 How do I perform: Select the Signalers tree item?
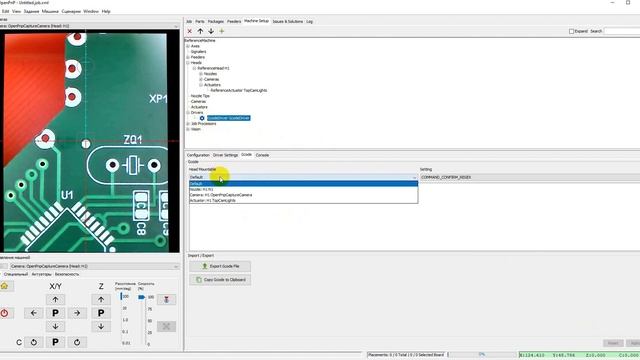point(198,52)
